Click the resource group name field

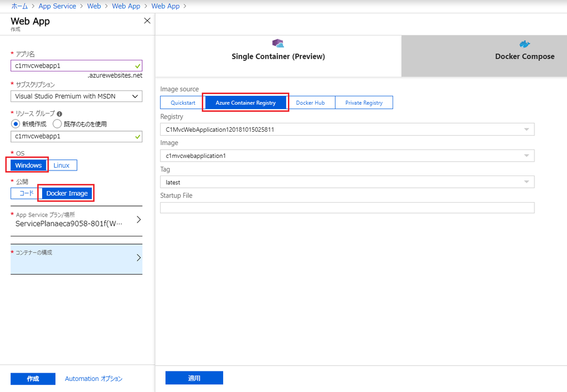76,136
